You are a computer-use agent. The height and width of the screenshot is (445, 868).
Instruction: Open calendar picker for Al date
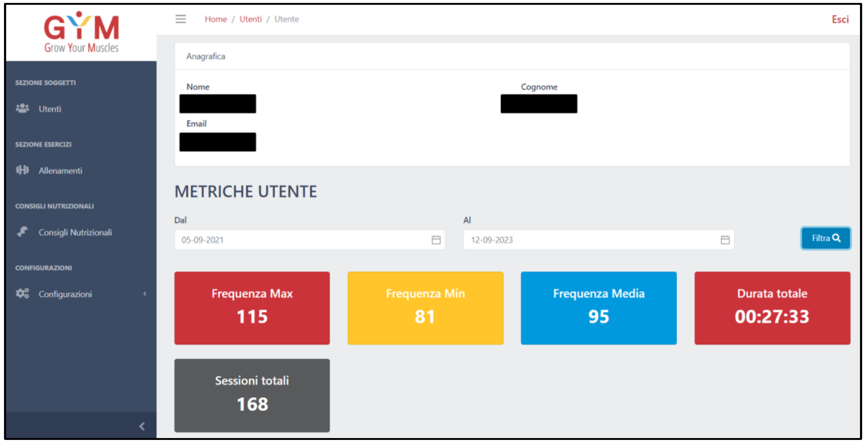(x=725, y=240)
